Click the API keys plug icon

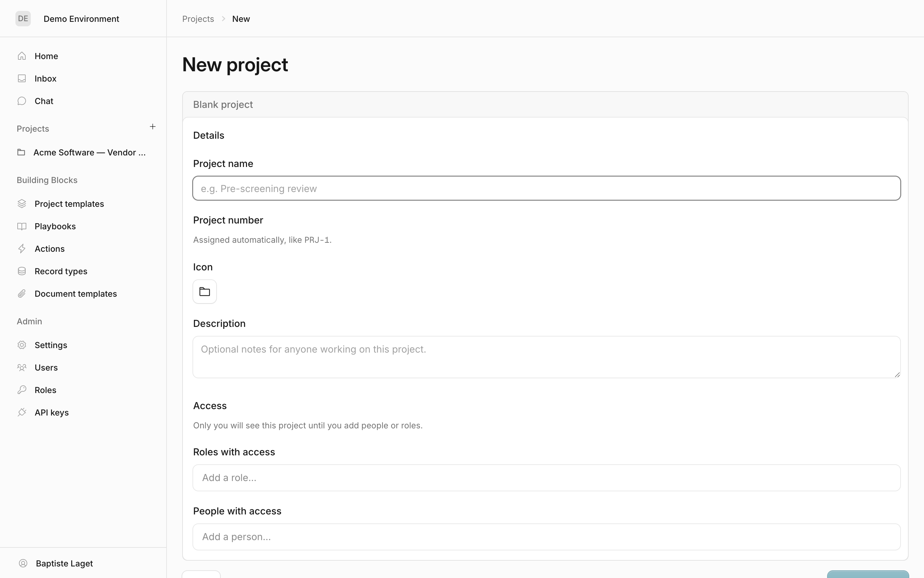point(22,413)
